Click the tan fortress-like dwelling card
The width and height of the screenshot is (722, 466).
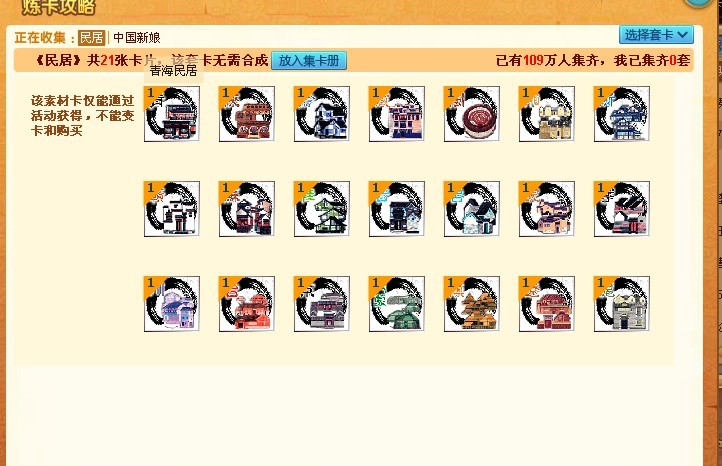click(x=547, y=114)
